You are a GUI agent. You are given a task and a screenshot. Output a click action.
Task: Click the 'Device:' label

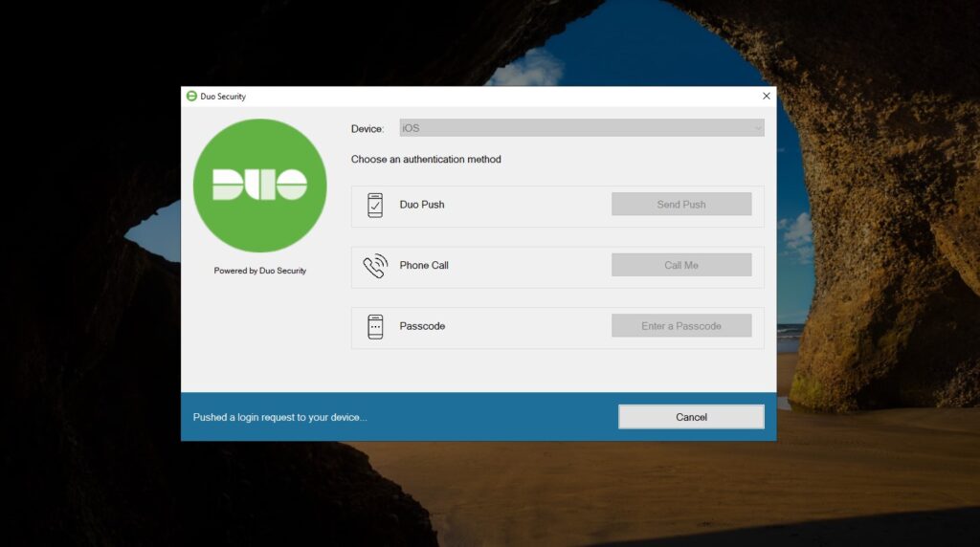click(367, 129)
